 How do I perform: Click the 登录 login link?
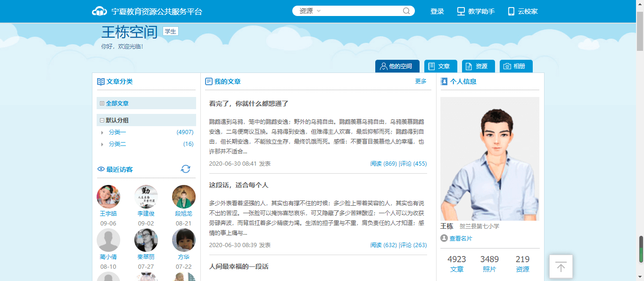437,11
